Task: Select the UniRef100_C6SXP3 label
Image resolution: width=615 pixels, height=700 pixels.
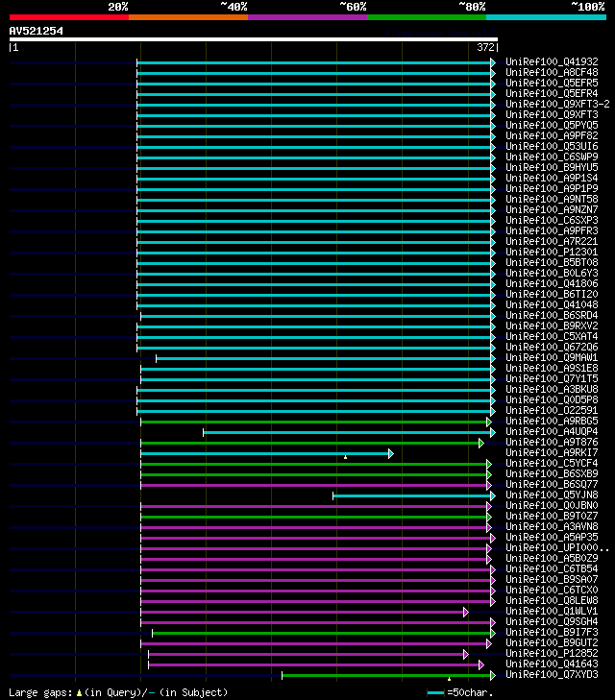Action: point(552,220)
